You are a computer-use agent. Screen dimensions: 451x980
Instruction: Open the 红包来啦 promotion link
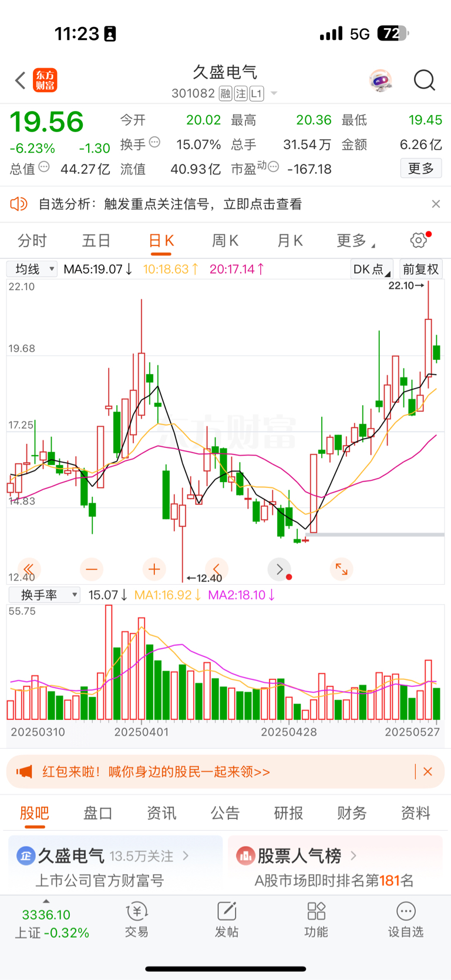[156, 772]
